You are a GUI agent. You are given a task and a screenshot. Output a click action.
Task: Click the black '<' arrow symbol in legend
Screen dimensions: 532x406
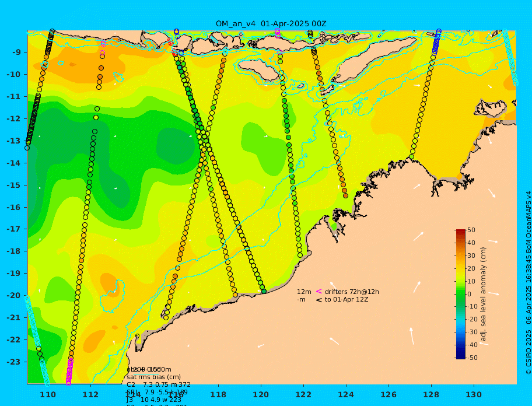(318, 300)
